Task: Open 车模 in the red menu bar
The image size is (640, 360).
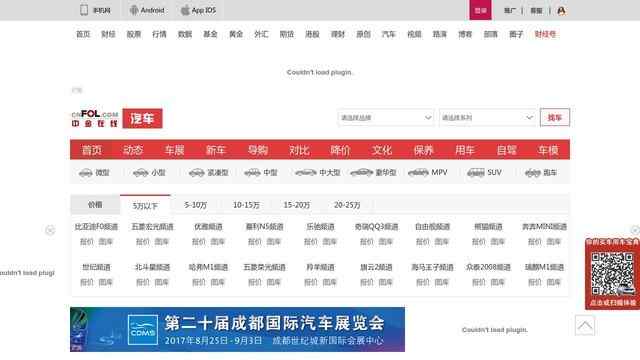Action: (548, 150)
